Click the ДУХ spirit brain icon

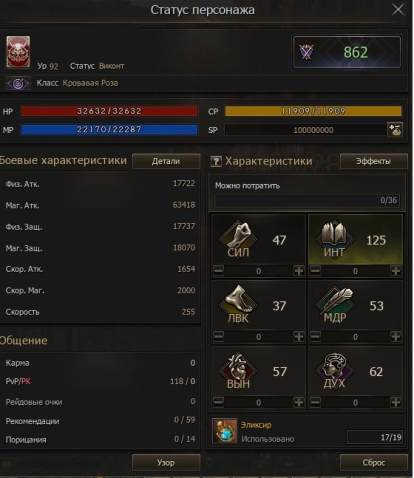334,370
